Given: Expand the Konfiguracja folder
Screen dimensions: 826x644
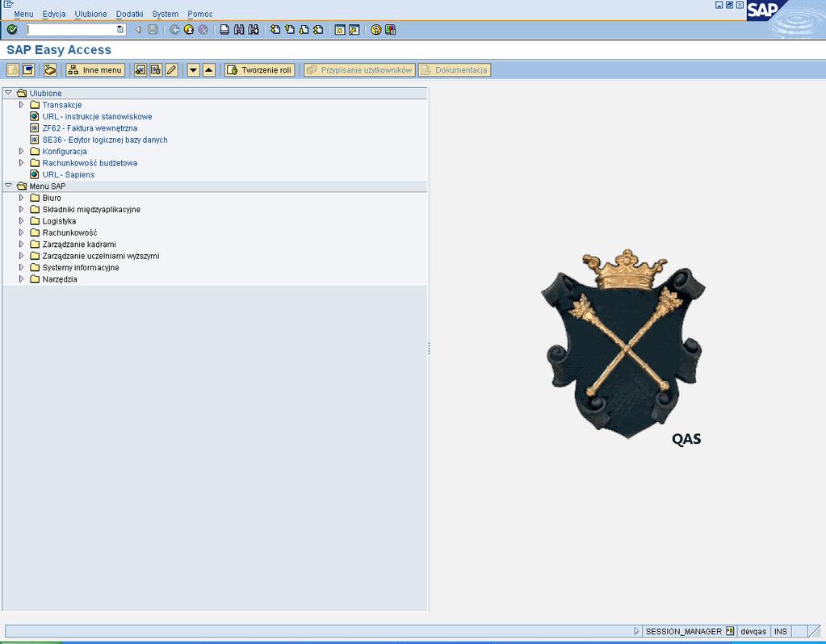Looking at the screenshot, I should pyautogui.click(x=22, y=151).
